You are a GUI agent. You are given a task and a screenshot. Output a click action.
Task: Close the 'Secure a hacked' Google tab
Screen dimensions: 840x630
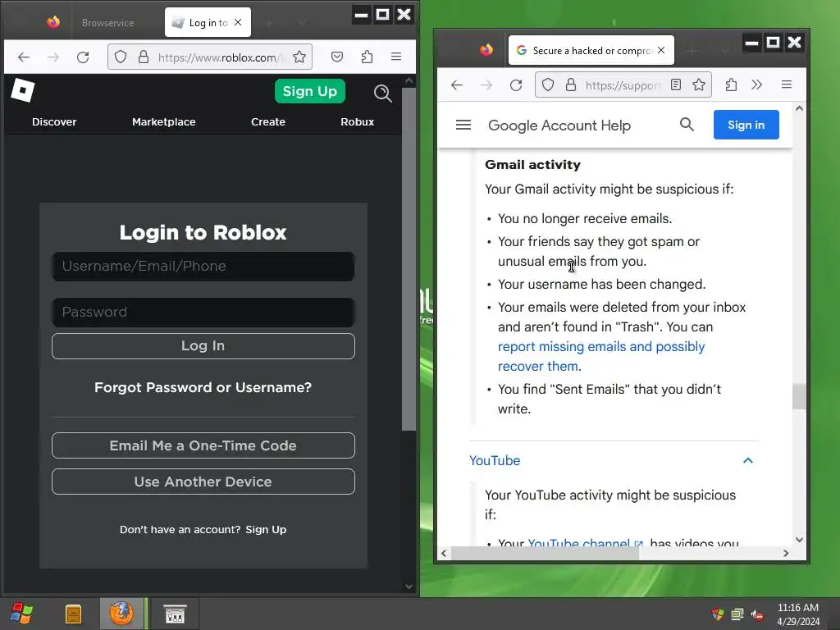point(662,50)
